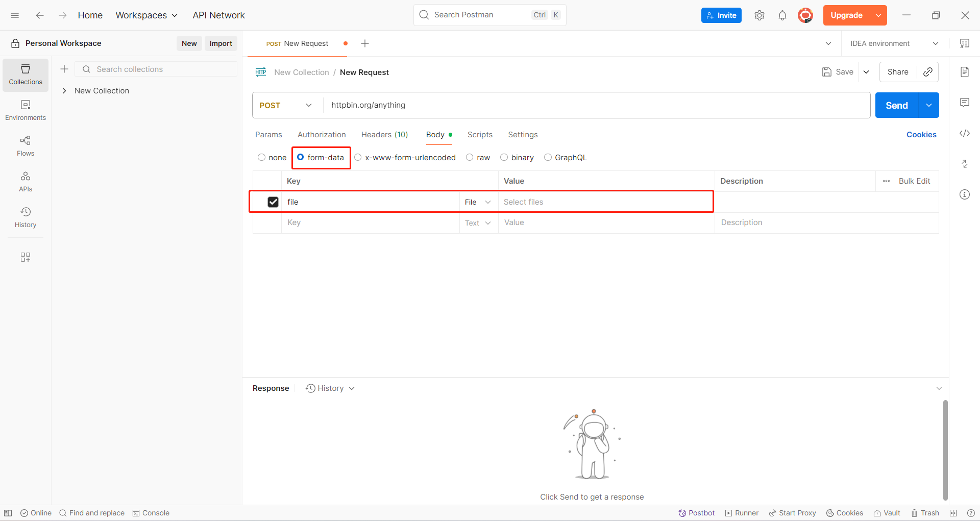Screen dimensions: 980x521
Task: Expand the New Collection tree item
Action: click(x=64, y=90)
